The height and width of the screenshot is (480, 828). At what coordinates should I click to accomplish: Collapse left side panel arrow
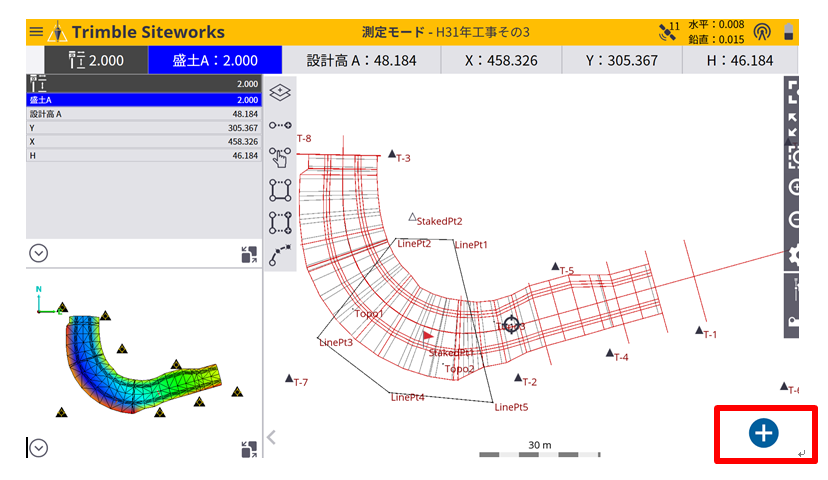[x=270, y=436]
